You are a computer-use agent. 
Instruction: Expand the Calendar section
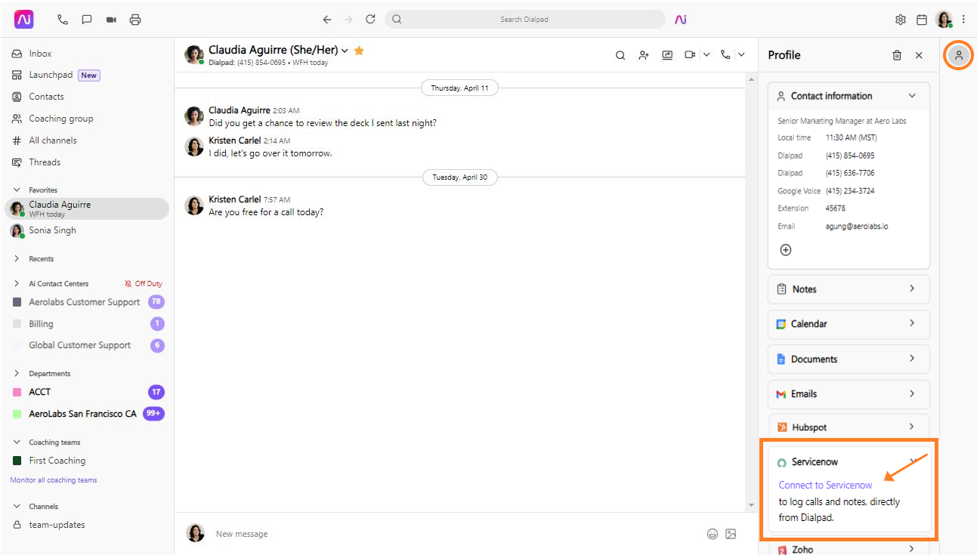849,324
